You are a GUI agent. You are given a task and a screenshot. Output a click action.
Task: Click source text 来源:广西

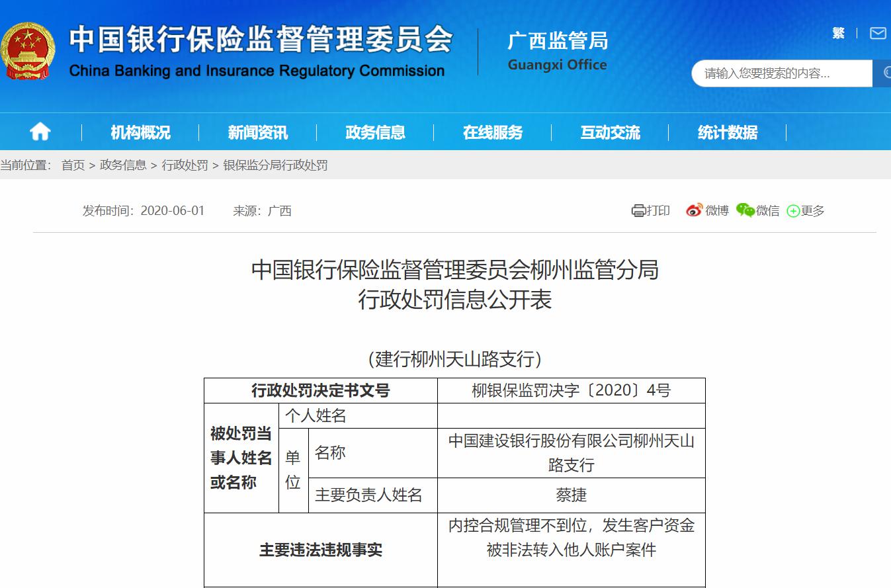tap(262, 210)
